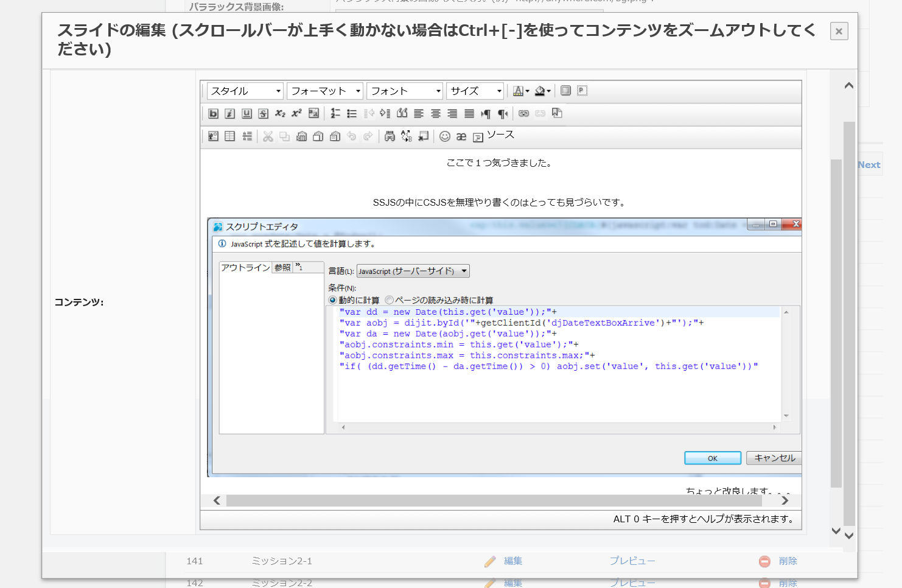This screenshot has height=588, width=902.
Task: Click left arrow of editor horizontal scrollbar
Action: coord(217,500)
